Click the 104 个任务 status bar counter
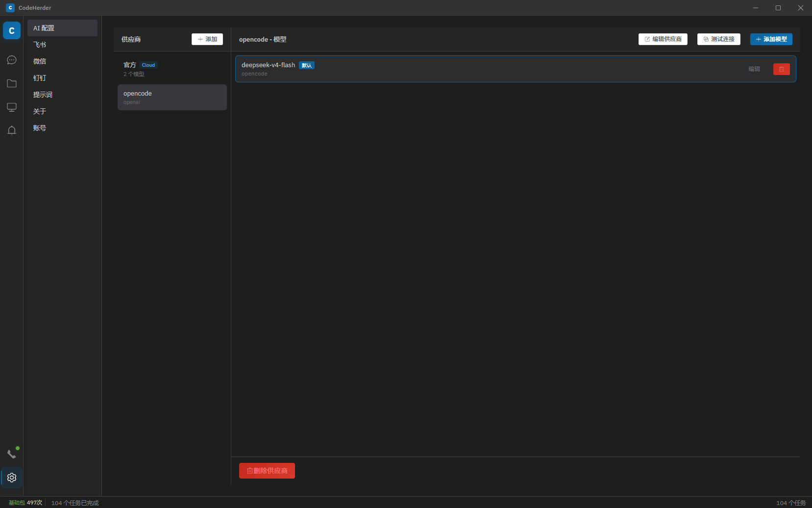 pos(791,503)
